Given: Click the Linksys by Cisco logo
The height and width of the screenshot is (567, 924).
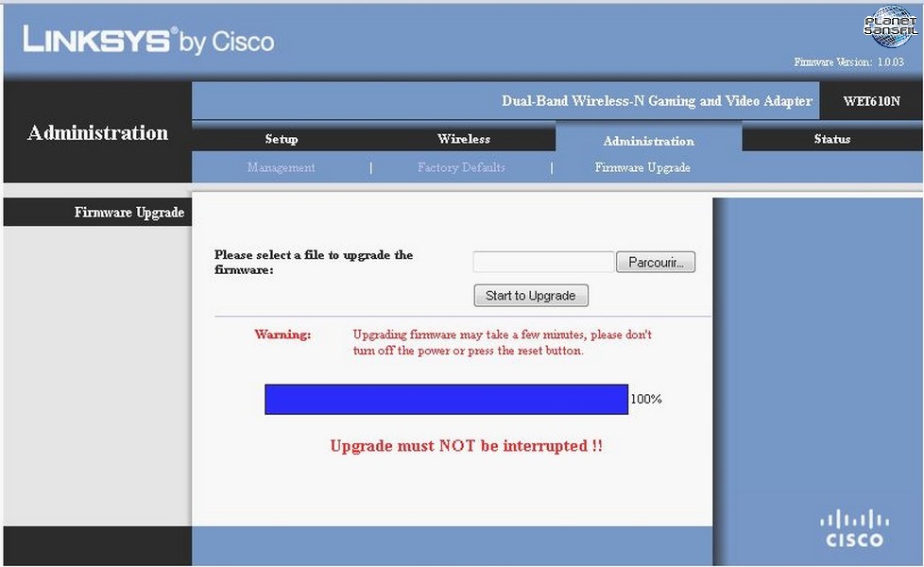Looking at the screenshot, I should pos(148,41).
